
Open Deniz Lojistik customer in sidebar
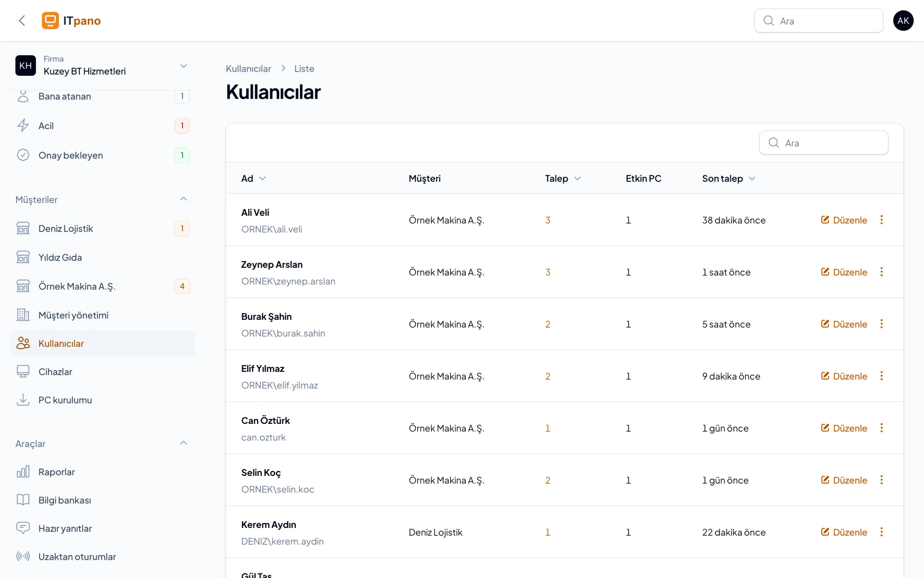102,229
